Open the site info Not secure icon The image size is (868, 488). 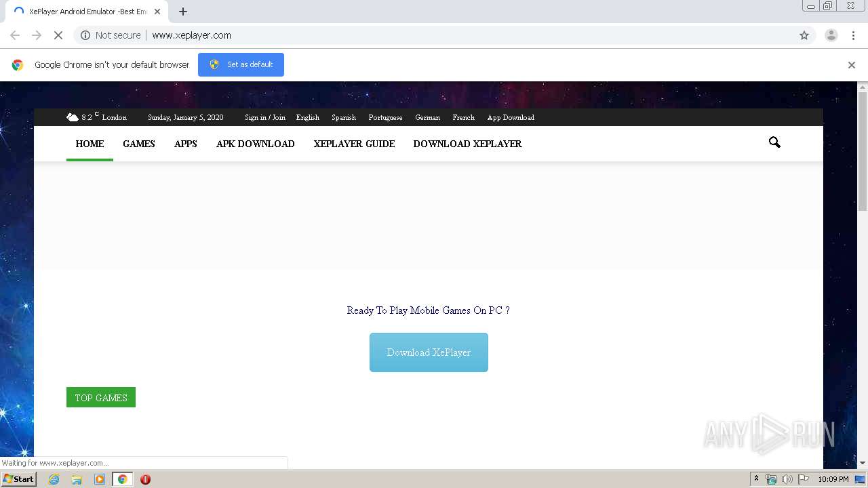85,35
